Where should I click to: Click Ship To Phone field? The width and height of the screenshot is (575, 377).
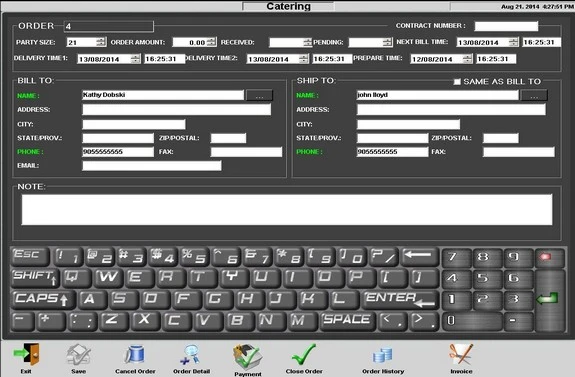click(x=392, y=152)
